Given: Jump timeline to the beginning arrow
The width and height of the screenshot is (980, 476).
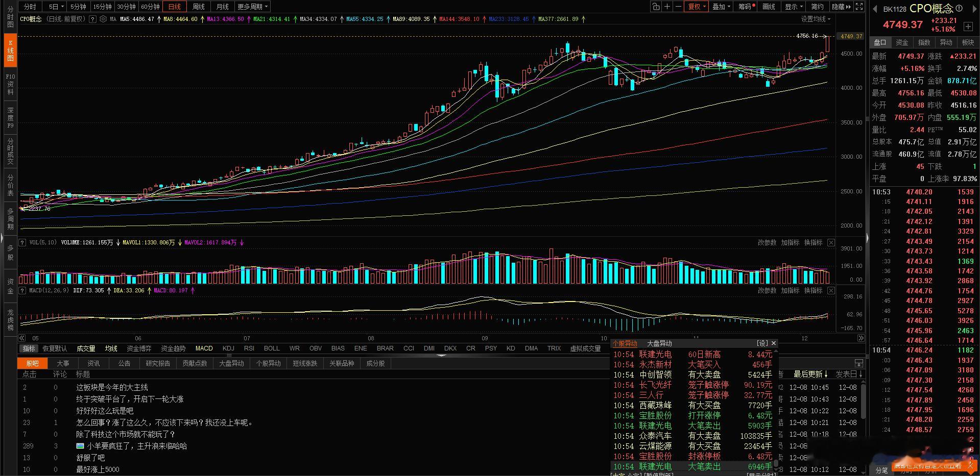Looking at the screenshot, I should tap(22, 338).
